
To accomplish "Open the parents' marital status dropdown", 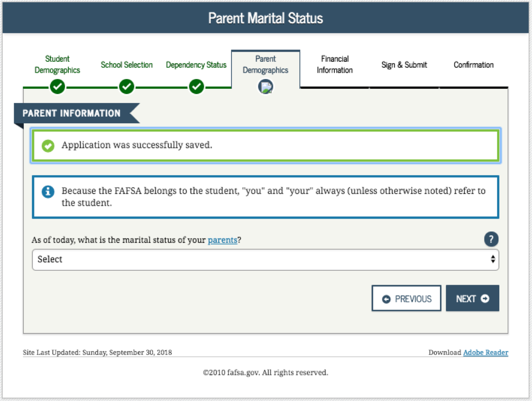I will tap(266, 260).
